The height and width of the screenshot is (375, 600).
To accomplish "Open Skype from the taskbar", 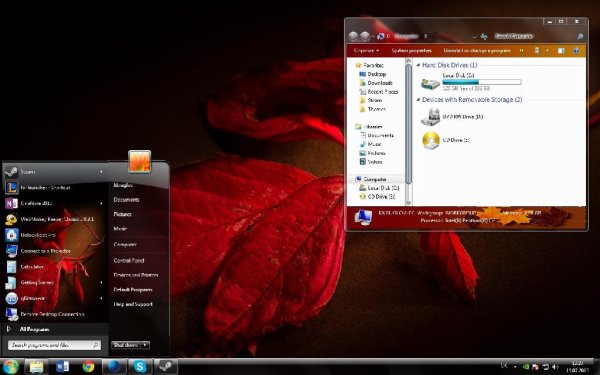I will pos(140,367).
